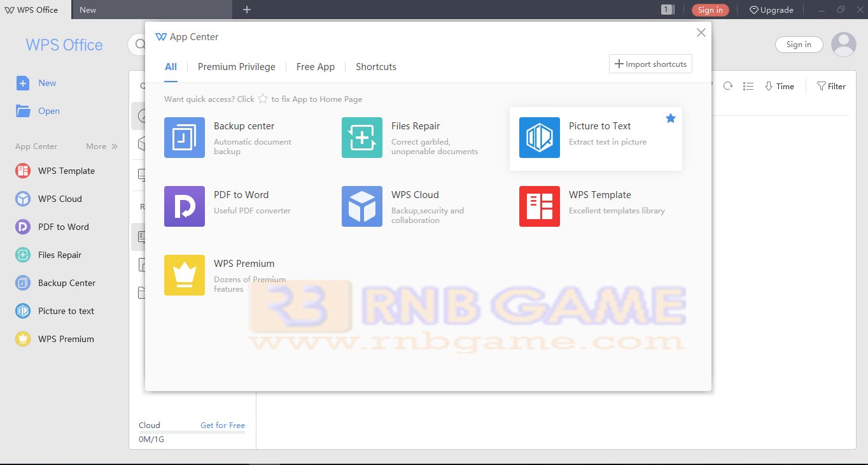The image size is (868, 465).
Task: Create a new document with sidebar New
Action: 36,83
